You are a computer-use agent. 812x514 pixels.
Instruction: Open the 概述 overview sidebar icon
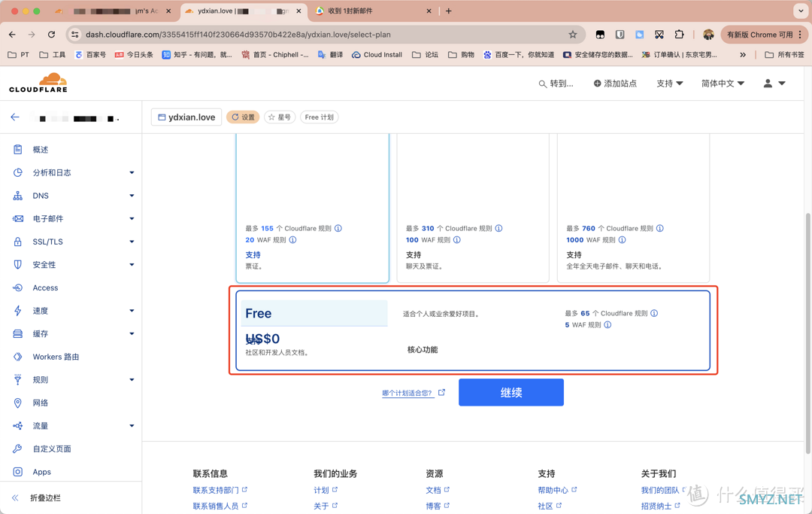17,150
